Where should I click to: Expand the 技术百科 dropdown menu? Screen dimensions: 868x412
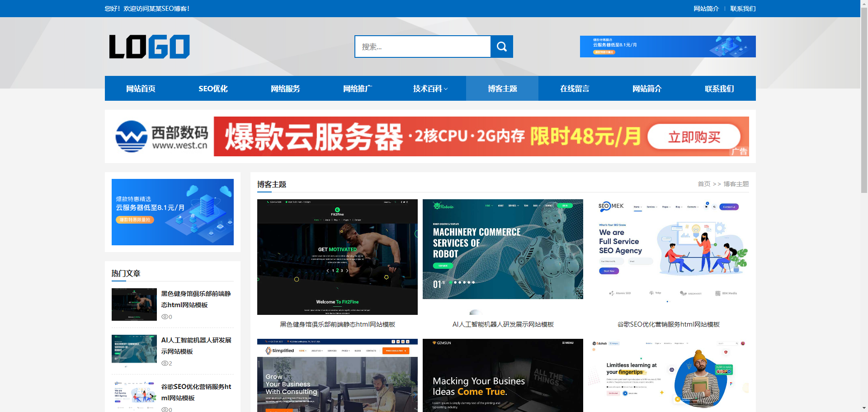coord(430,89)
